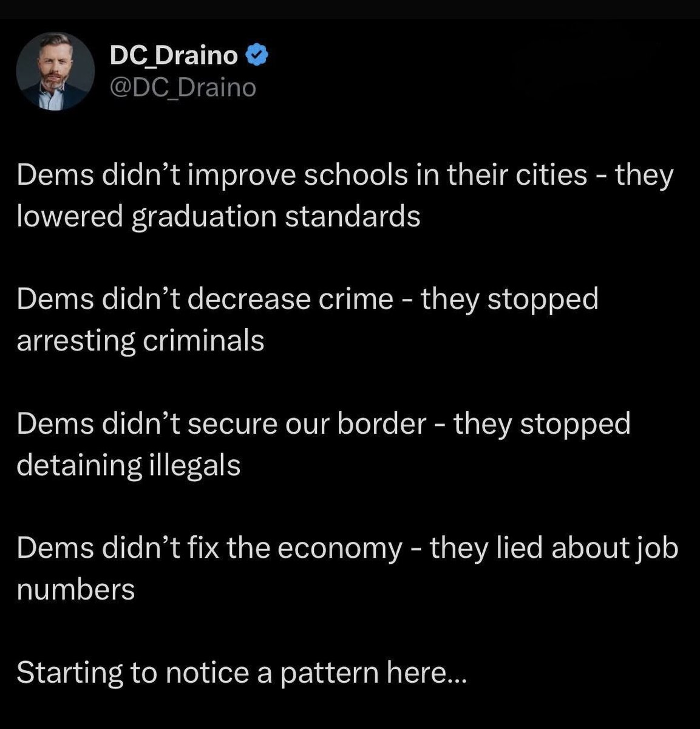Open the DC_Draino display name link

(x=174, y=56)
